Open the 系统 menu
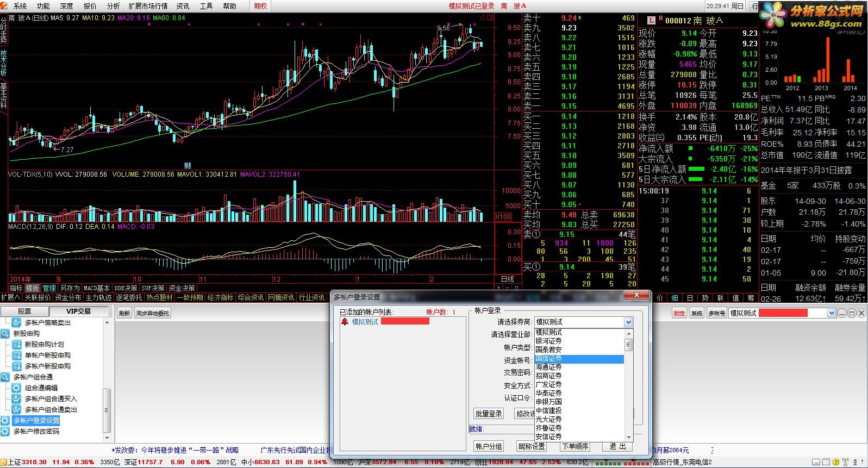This screenshot has width=868, height=468. (20, 6)
